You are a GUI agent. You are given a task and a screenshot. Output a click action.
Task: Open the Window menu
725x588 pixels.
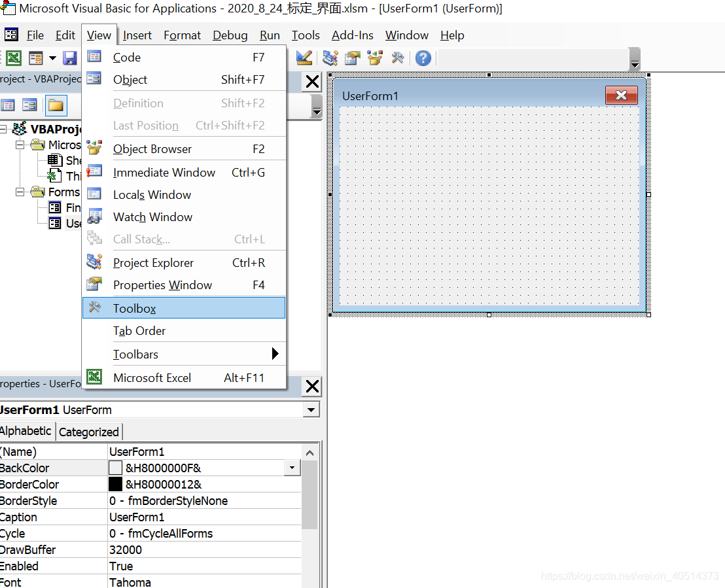[x=407, y=35]
